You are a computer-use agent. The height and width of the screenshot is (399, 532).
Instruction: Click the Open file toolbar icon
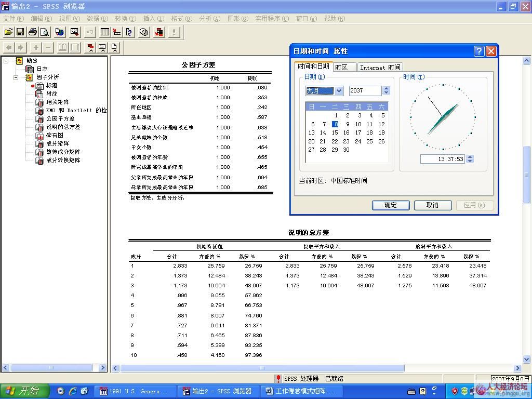(x=8, y=32)
